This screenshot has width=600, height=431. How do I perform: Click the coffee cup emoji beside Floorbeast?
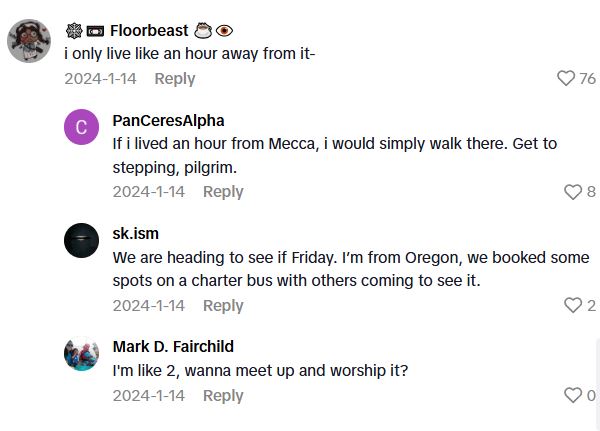pos(202,30)
